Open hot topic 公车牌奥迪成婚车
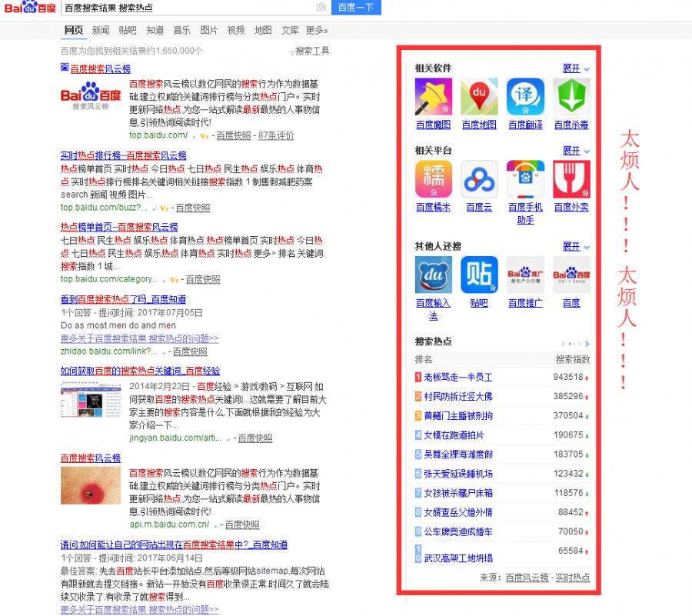Screen dimensions: 692x616 point(458,532)
